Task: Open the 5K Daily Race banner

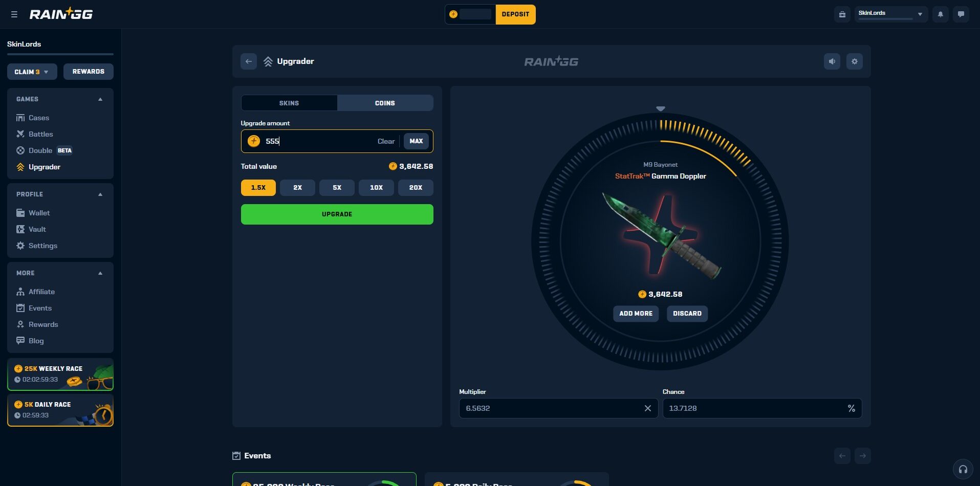Action: [x=60, y=410]
